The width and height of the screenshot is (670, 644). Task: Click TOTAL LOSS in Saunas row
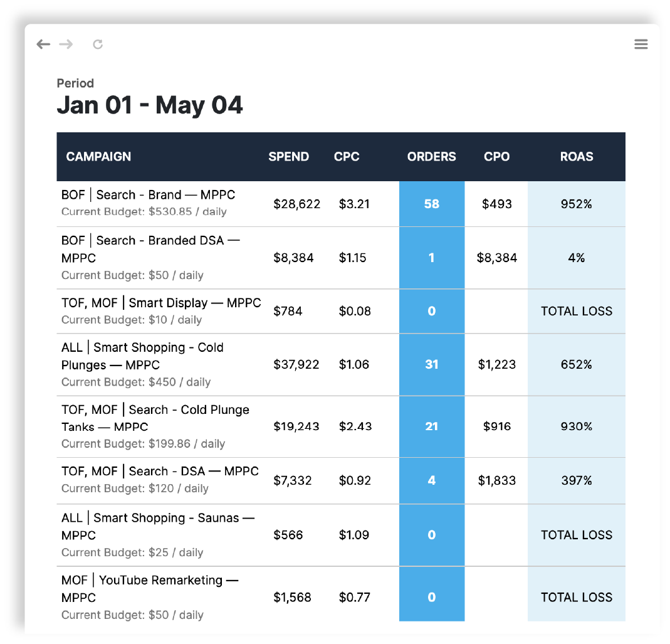(576, 535)
